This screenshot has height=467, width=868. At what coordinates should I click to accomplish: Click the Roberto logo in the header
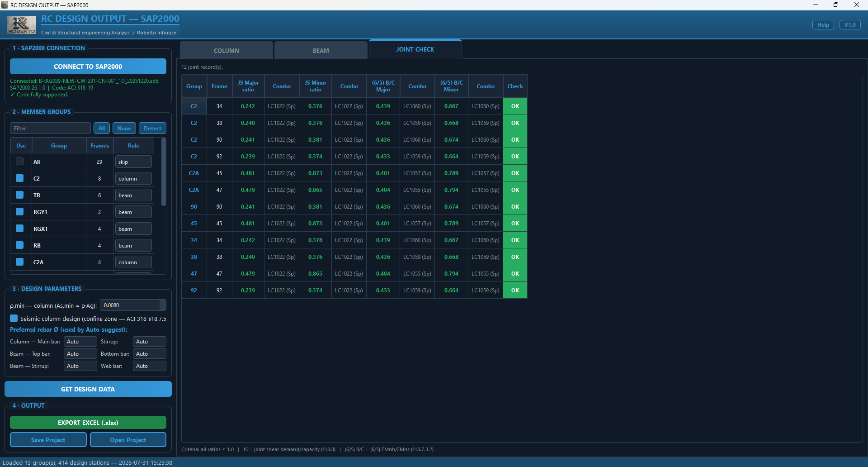pos(21,25)
